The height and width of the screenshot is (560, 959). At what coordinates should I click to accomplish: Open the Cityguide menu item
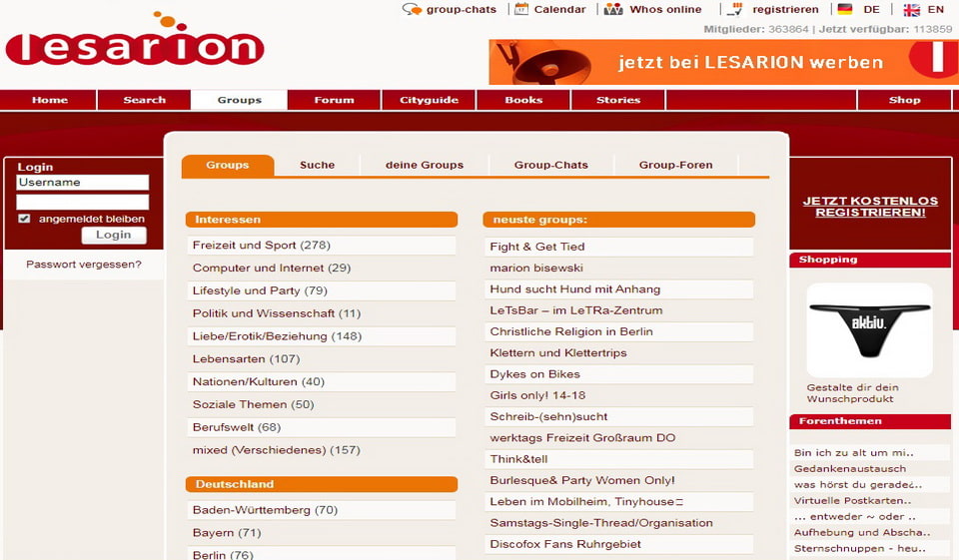tap(429, 100)
